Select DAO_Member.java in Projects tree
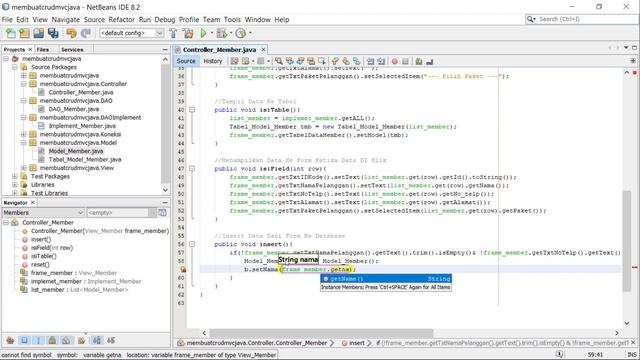 [x=73, y=109]
